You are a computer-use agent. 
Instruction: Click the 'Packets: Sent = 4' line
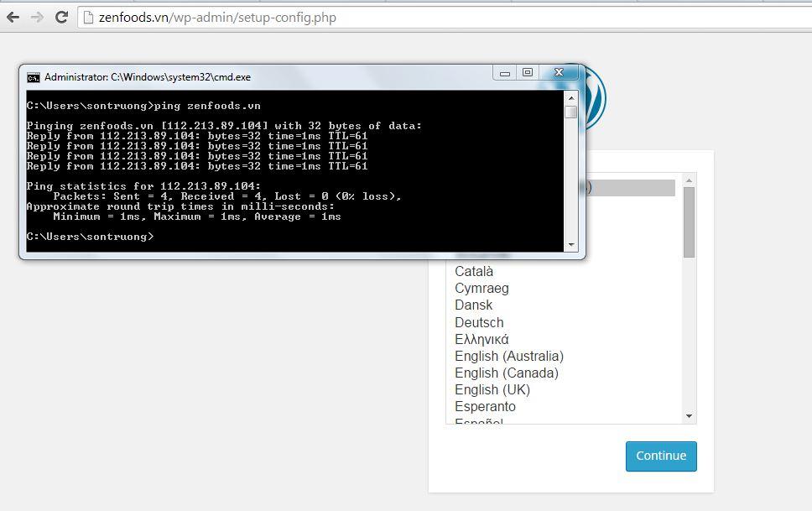(226, 196)
